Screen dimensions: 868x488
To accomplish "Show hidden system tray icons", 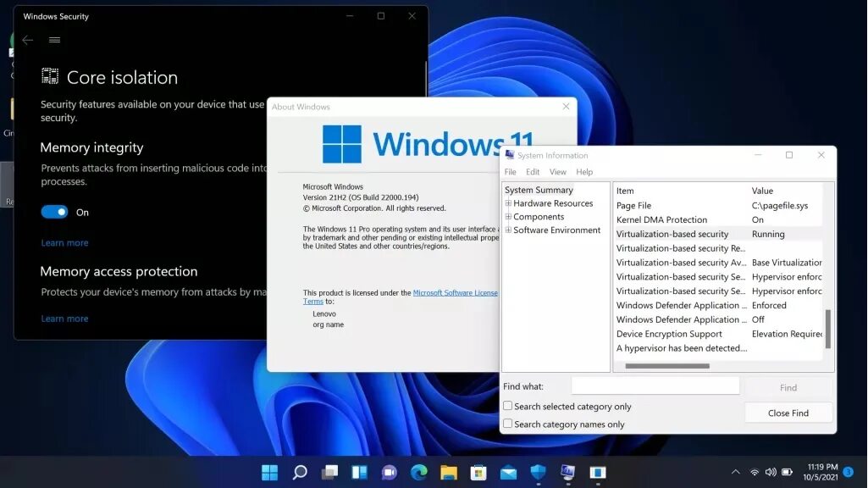I will coord(736,472).
